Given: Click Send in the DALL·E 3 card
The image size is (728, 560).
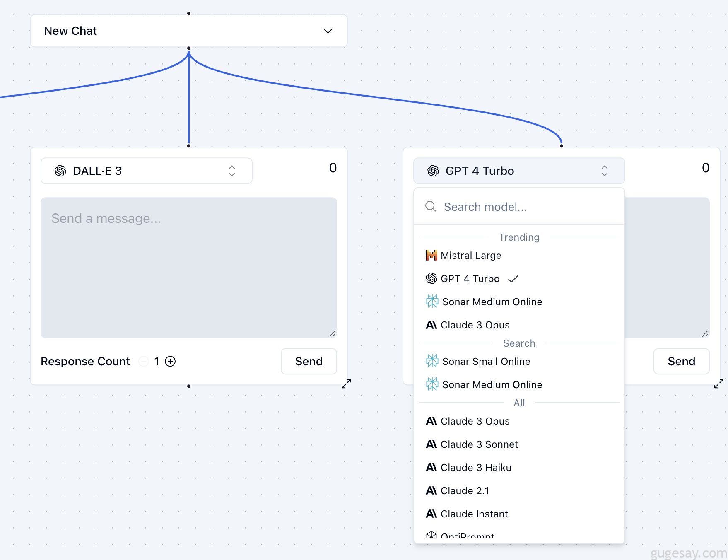Looking at the screenshot, I should [x=309, y=362].
